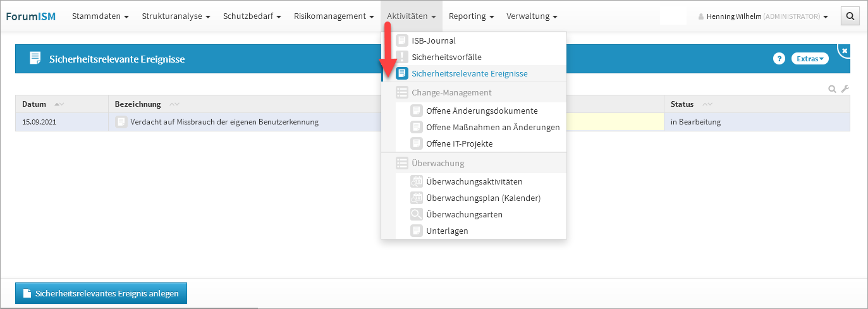Click the Offene IT-Projekte icon
The image size is (868, 309).
pyautogui.click(x=416, y=143)
